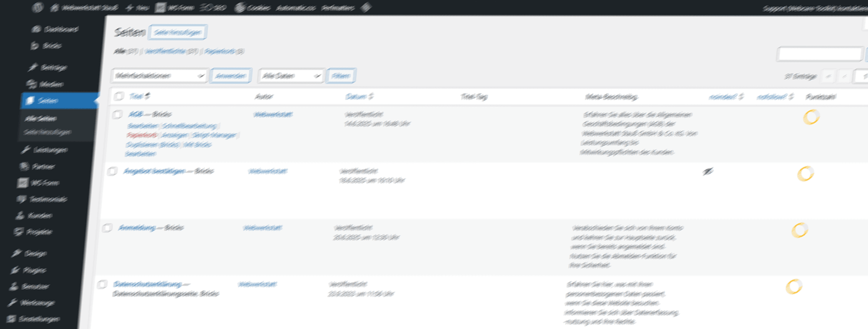Click noindex icon in Angebot bestätigen row
Image resolution: width=868 pixels, height=329 pixels.
708,171
